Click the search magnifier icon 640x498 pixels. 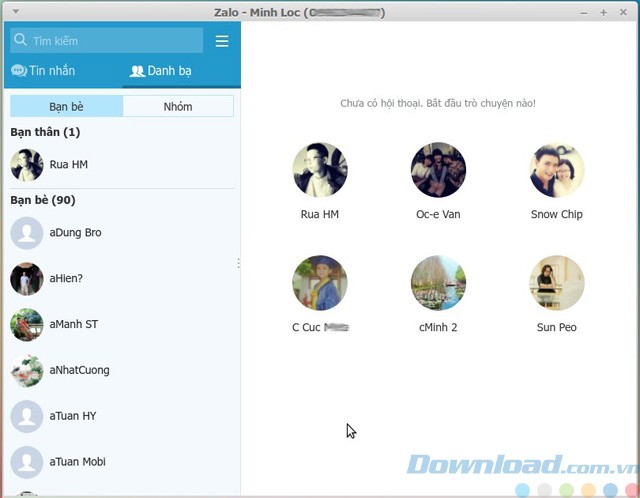[20, 41]
